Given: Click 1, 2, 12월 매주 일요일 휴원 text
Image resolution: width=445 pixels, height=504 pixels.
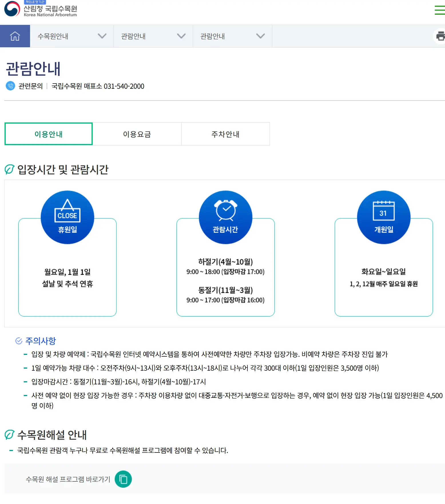Looking at the screenshot, I should [384, 284].
